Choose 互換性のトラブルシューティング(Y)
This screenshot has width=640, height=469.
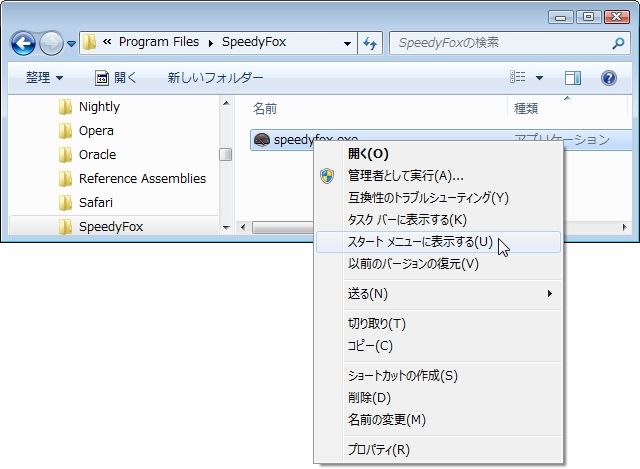[438, 198]
